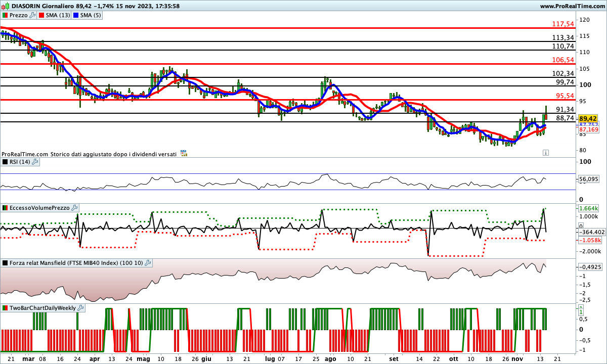Click the candlestick chart icon beside DIASORIN title
607x364 pixels.
coord(5,6)
